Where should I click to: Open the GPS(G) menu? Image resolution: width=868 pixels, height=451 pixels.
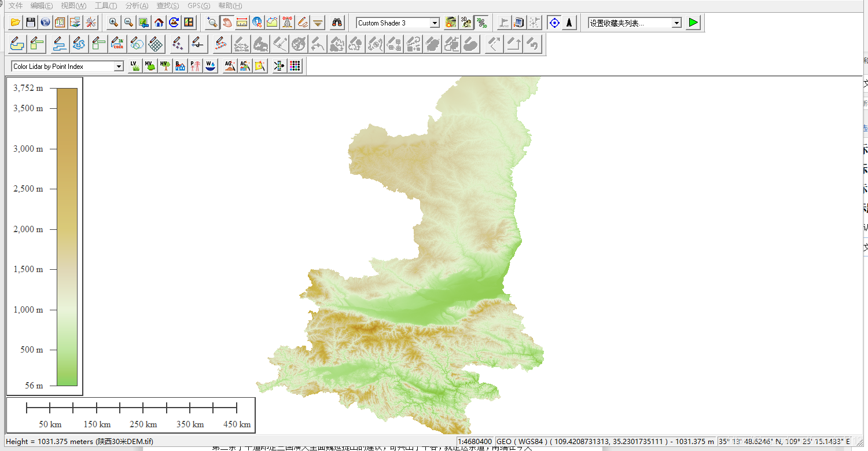pyautogui.click(x=199, y=5)
